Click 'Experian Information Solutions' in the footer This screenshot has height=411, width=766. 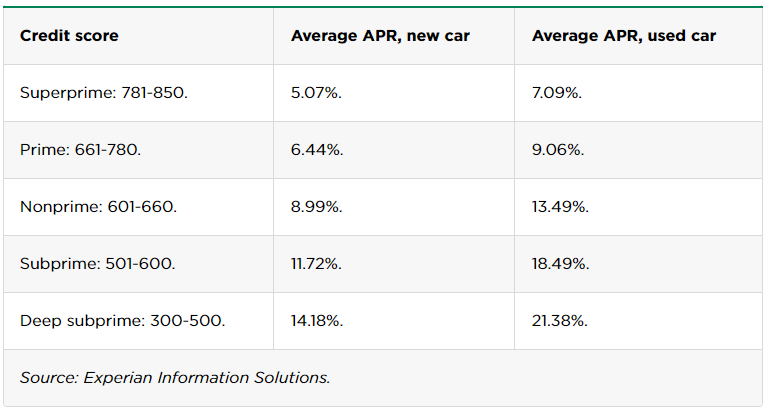(x=205, y=378)
